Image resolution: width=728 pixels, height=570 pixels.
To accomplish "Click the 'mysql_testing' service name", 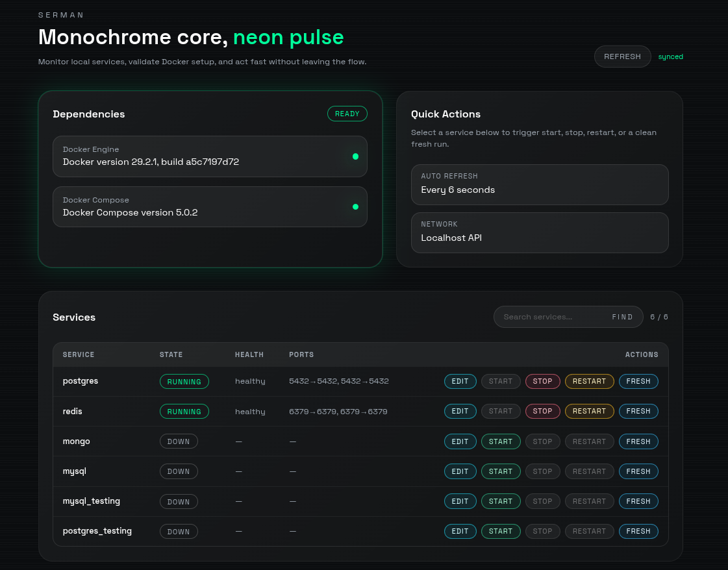I will click(92, 501).
